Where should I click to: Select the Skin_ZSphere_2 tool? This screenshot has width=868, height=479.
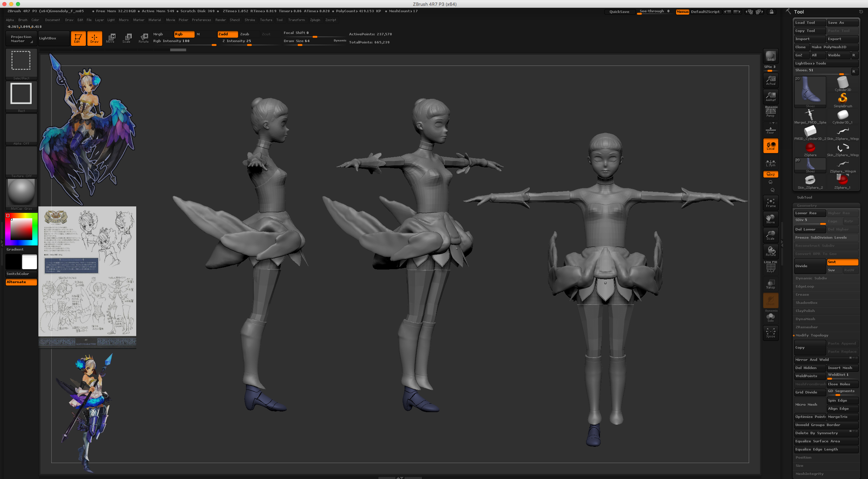[x=810, y=182]
